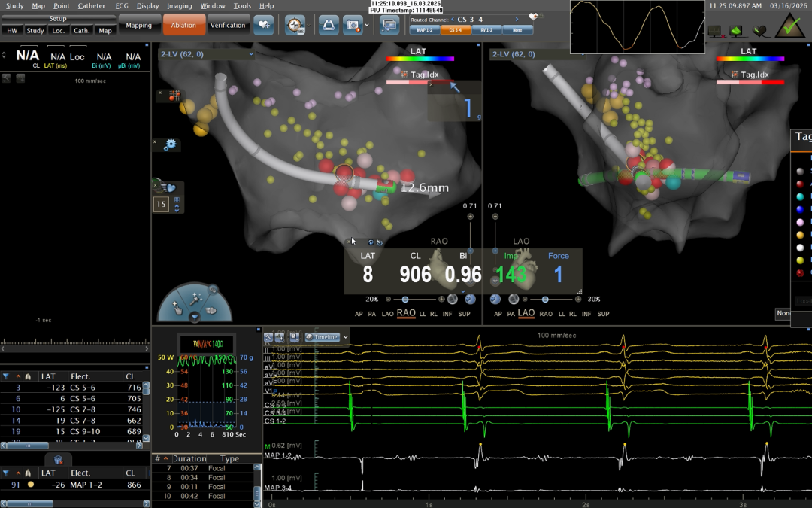This screenshot has height=508, width=812.
Task: Open the dropdown arrow beside the camera icon
Action: tap(365, 25)
